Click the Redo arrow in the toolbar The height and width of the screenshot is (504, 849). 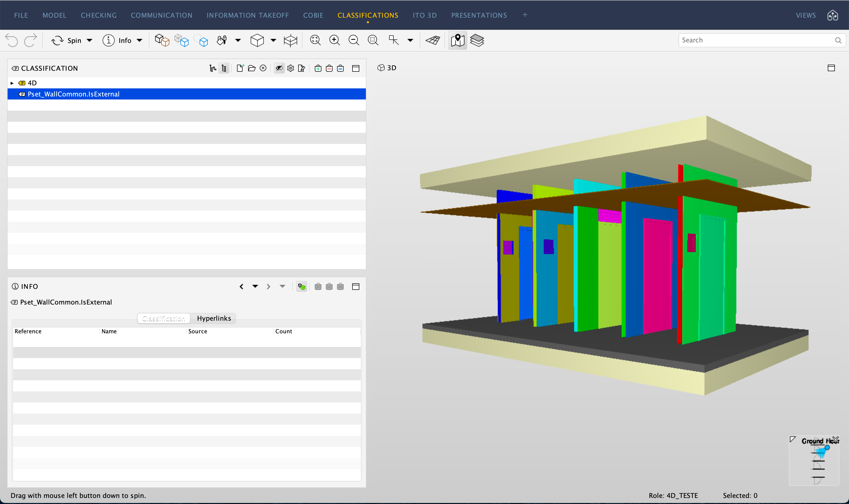tap(30, 40)
